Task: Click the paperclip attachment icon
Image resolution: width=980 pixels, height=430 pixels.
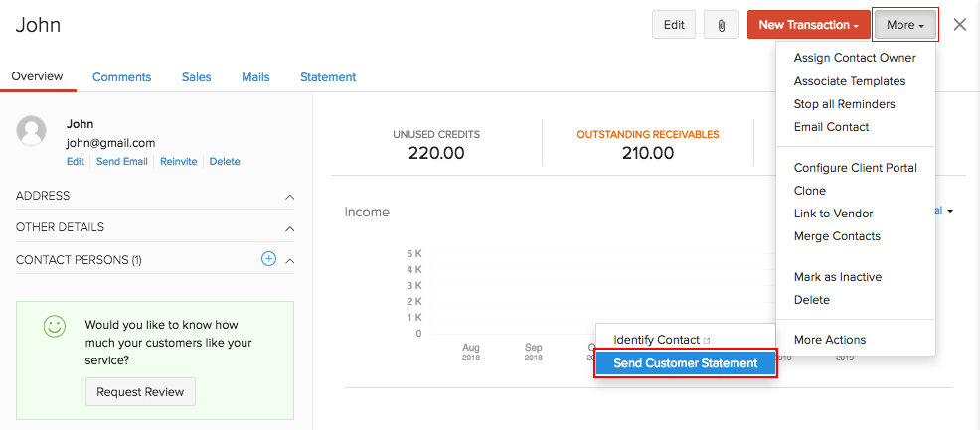Action: (x=719, y=25)
